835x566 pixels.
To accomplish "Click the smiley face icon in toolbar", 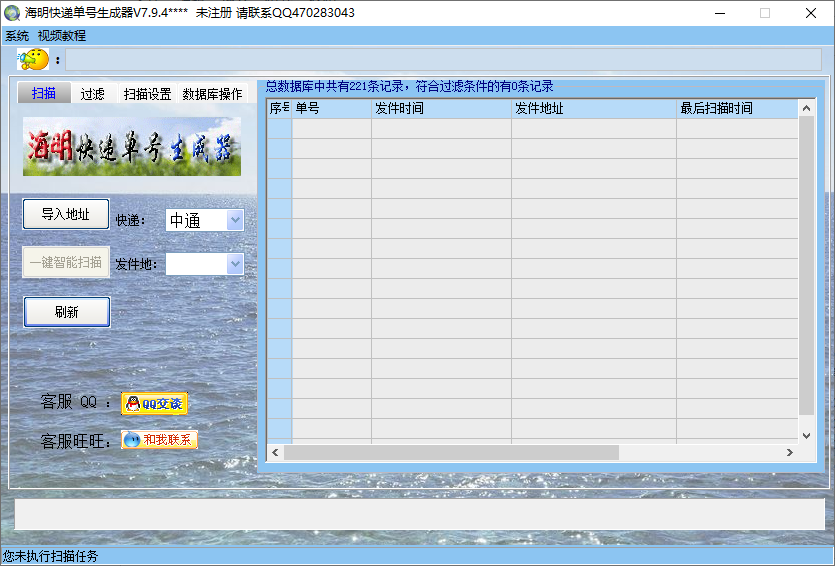I will (x=34, y=60).
